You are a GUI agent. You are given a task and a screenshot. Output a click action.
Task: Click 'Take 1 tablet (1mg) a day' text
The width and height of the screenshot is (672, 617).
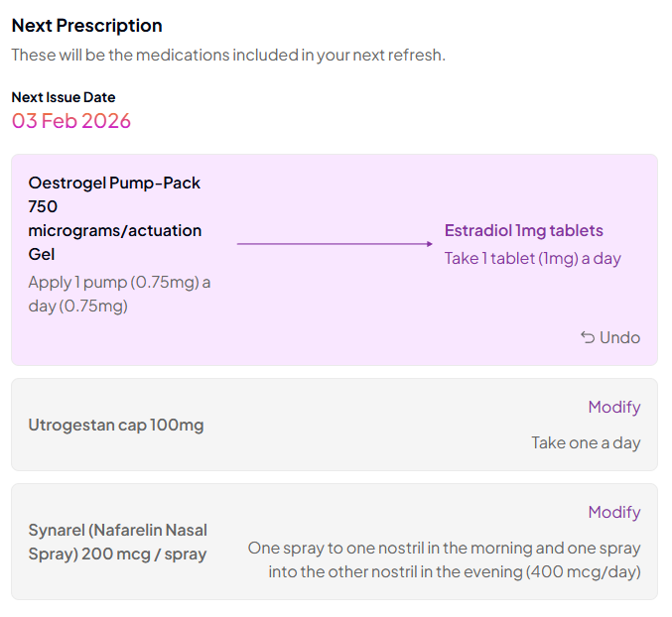pos(532,258)
